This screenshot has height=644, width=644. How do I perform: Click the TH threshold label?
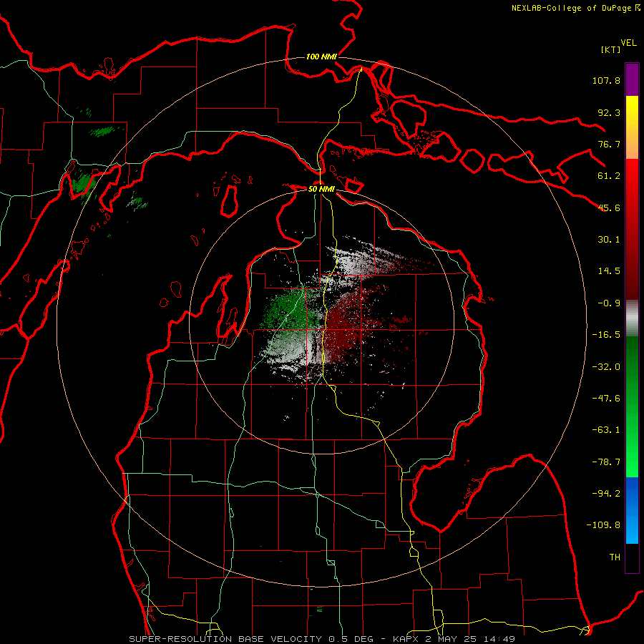(x=615, y=557)
